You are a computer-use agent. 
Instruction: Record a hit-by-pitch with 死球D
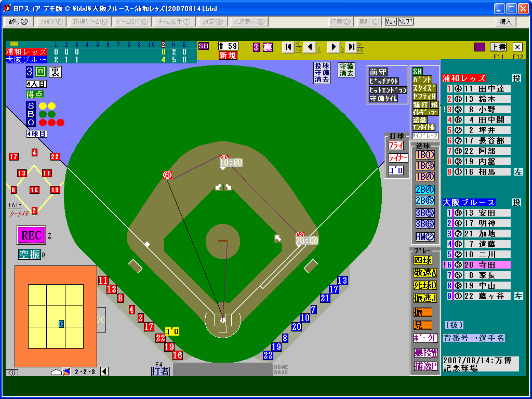[425, 285]
